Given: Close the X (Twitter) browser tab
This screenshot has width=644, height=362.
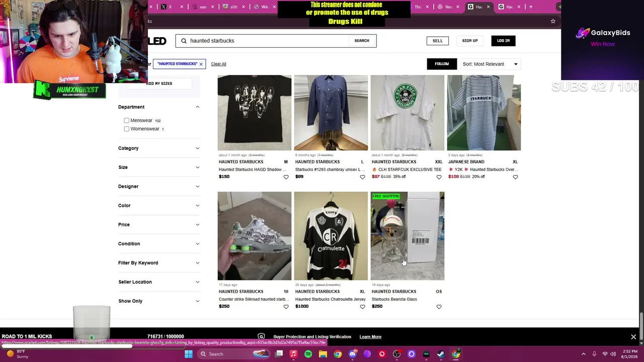Looking at the screenshot, I should (182, 7).
